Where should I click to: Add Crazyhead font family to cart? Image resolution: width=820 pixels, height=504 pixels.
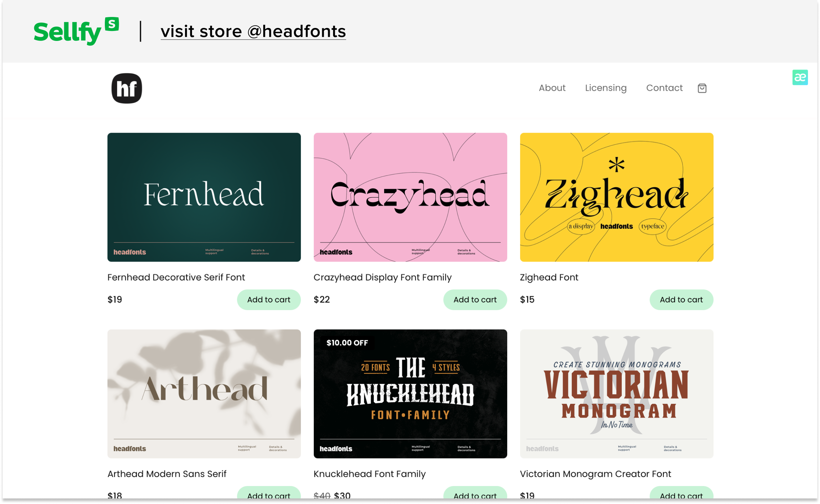coord(475,300)
